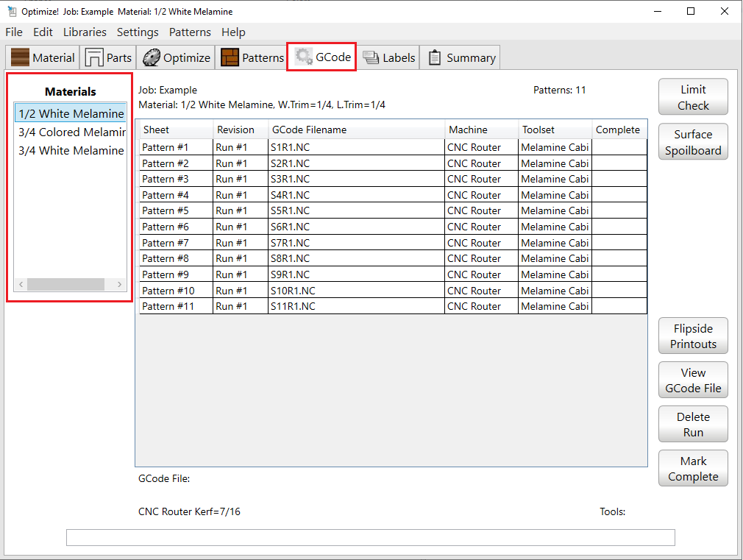The image size is (743, 560).
Task: Click the Summary tab clipboard icon
Action: [435, 57]
